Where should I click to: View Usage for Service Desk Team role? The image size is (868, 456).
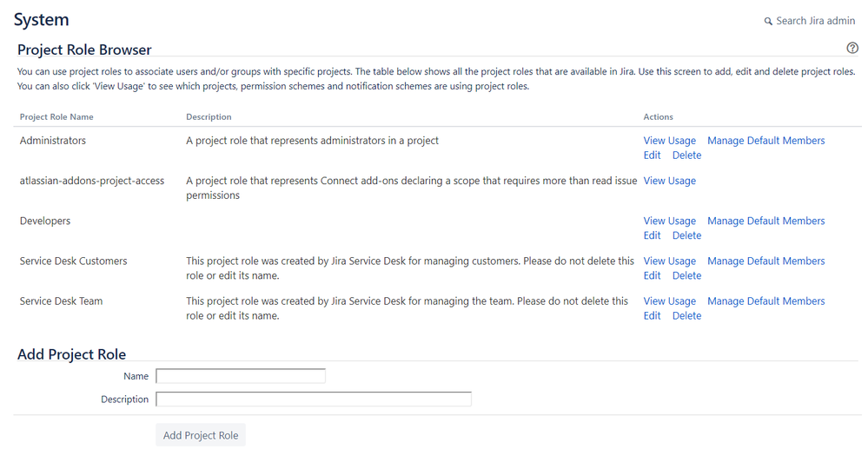(669, 301)
